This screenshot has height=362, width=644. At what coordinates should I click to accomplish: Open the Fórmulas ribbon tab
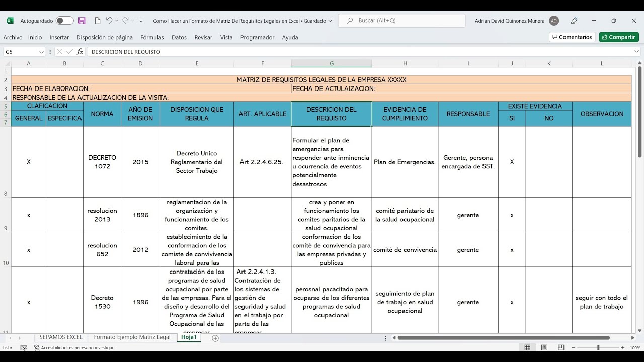coord(152,37)
